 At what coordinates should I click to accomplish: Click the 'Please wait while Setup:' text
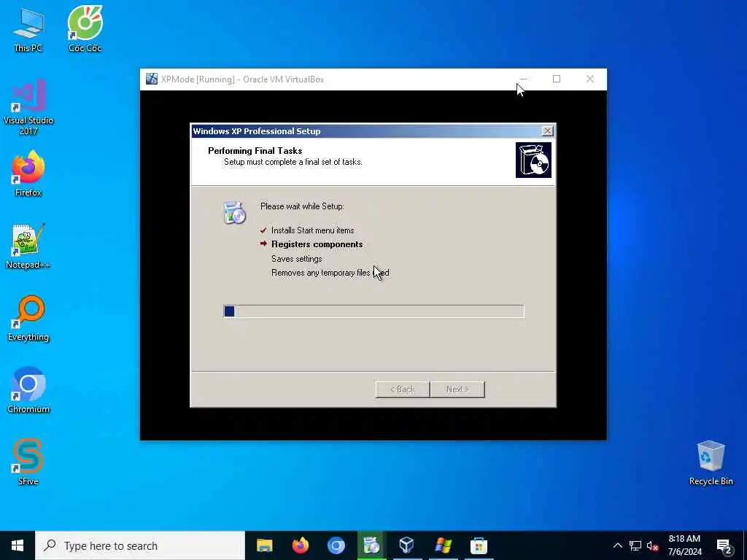point(302,206)
